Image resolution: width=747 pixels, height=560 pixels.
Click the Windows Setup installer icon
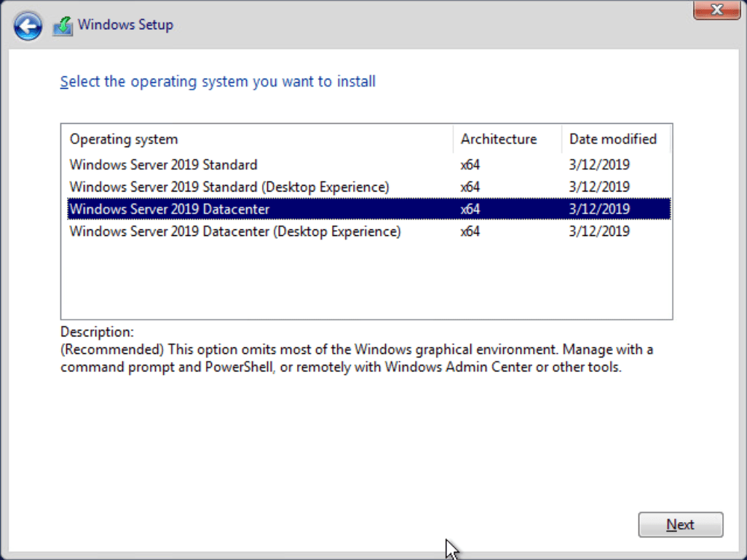click(63, 26)
